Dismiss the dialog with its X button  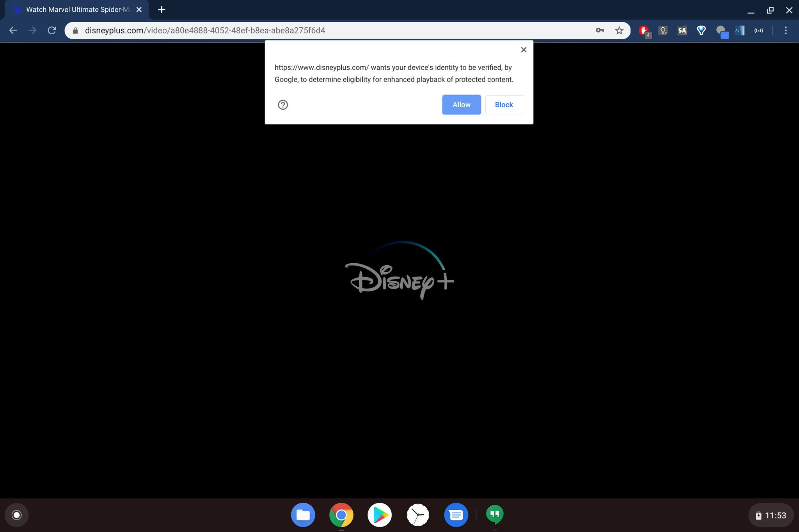tap(524, 50)
